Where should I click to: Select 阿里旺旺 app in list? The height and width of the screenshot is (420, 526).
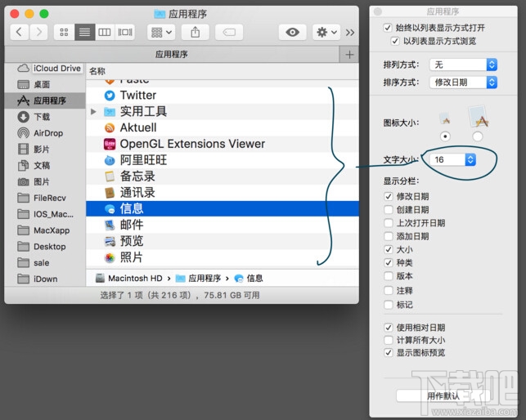(x=223, y=160)
